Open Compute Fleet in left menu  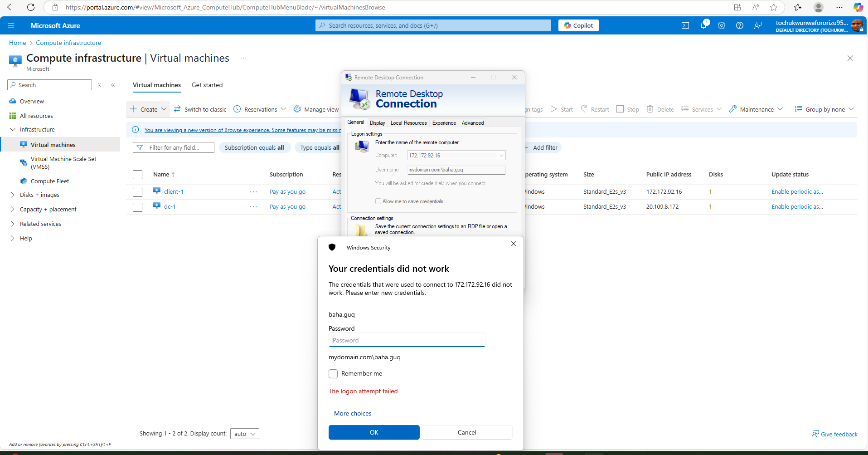50,181
